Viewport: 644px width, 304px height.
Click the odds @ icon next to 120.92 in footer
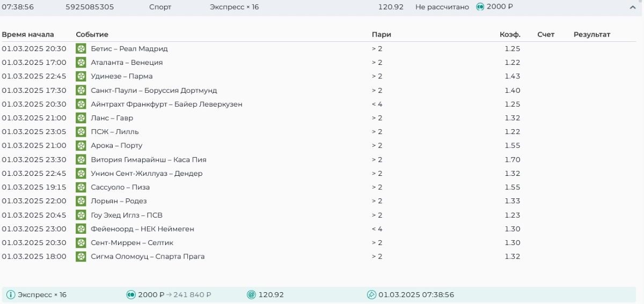tap(251, 295)
